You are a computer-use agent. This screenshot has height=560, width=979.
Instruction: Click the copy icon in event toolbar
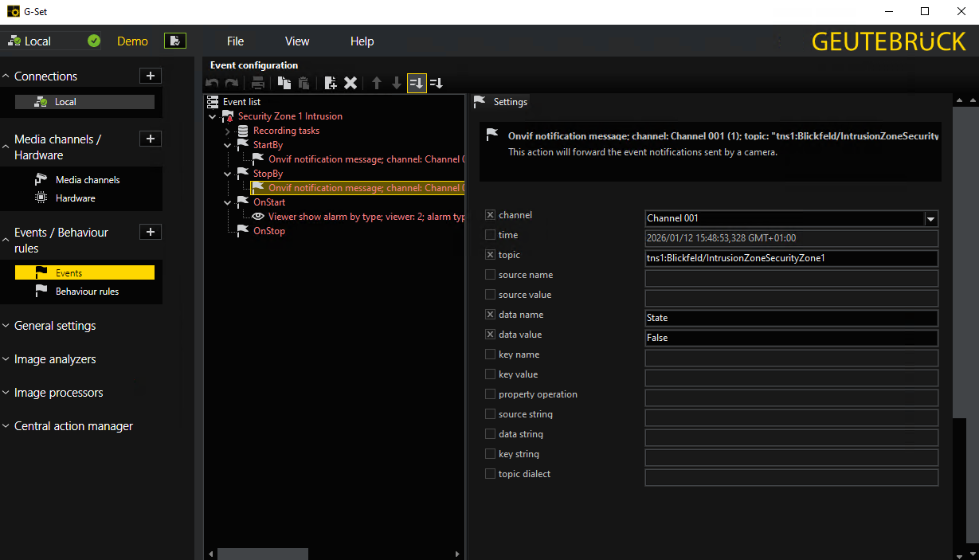click(284, 83)
